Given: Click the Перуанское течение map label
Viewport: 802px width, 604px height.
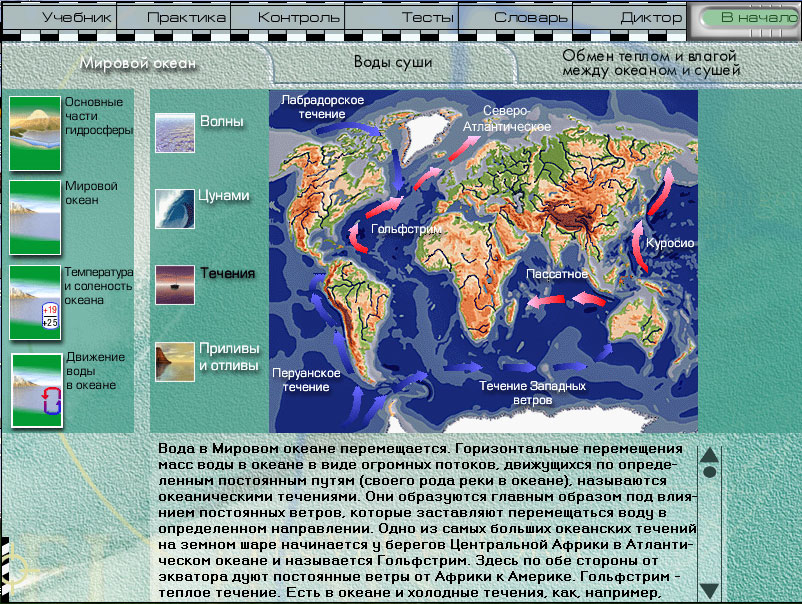Looking at the screenshot, I should click(x=306, y=380).
